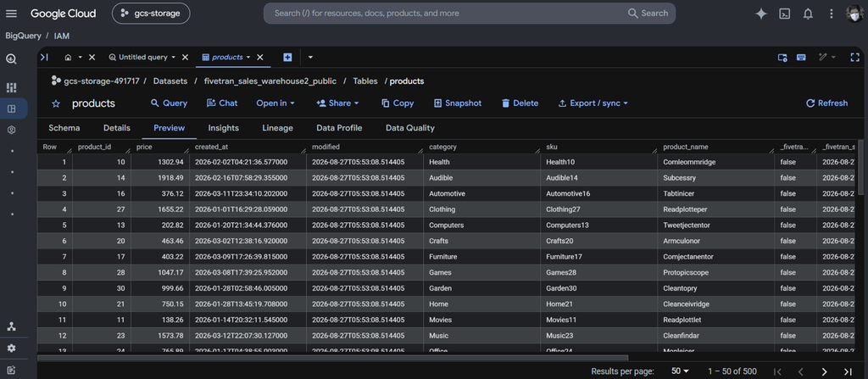The height and width of the screenshot is (379, 868).
Task: Expand the Open in dropdown
Action: tap(275, 103)
